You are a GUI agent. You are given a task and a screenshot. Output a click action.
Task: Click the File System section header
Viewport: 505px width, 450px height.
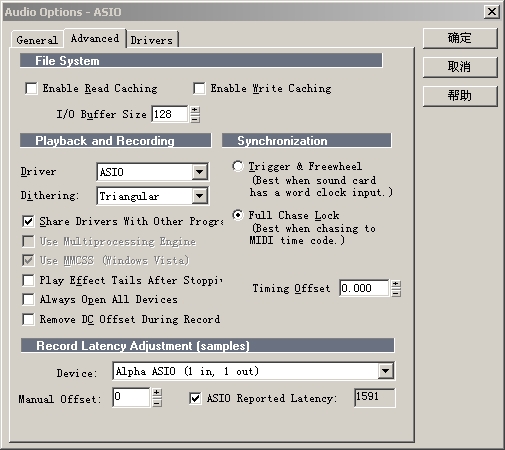pyautogui.click(x=201, y=61)
